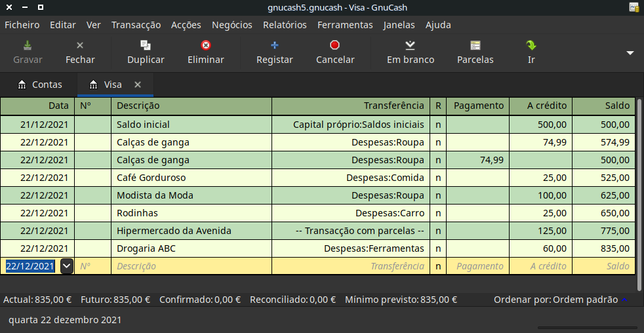Click the Registar plus icon
This screenshot has height=333, width=644.
275,46
